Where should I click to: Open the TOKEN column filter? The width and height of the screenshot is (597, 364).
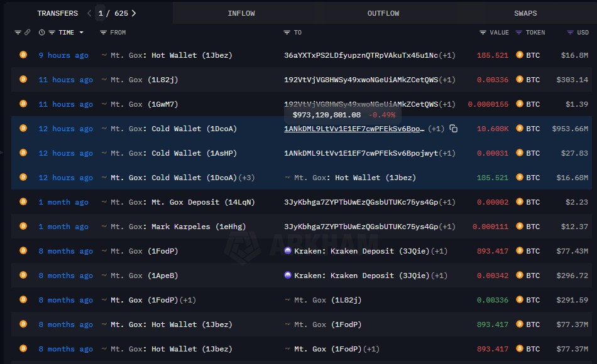tap(518, 33)
